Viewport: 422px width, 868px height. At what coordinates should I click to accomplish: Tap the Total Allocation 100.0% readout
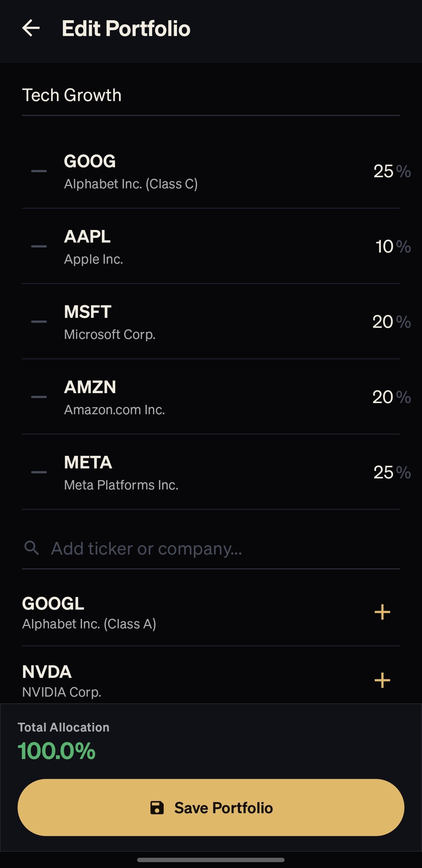click(57, 751)
